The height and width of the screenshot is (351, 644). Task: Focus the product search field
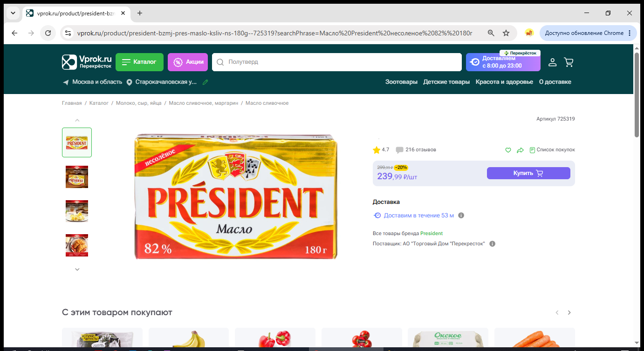336,62
